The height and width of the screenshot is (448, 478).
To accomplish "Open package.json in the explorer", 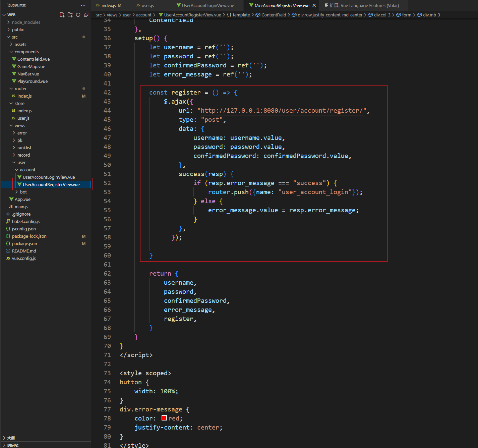I will tap(24, 243).
